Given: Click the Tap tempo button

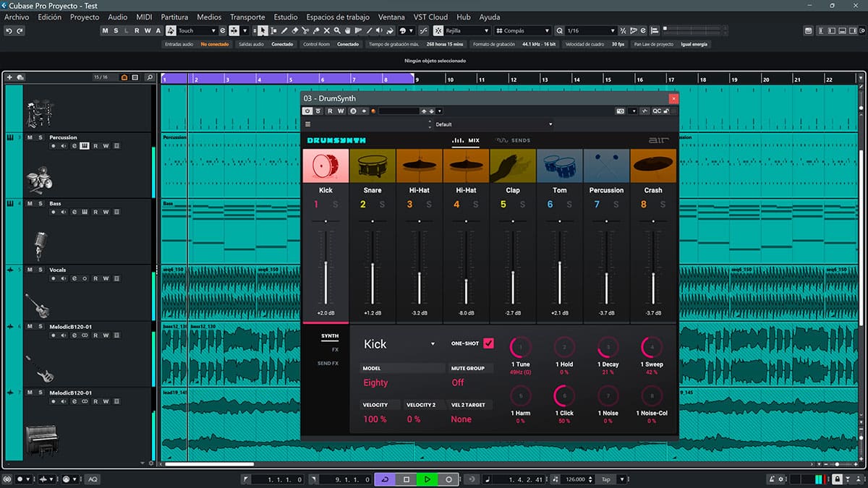Looking at the screenshot, I should [x=606, y=479].
